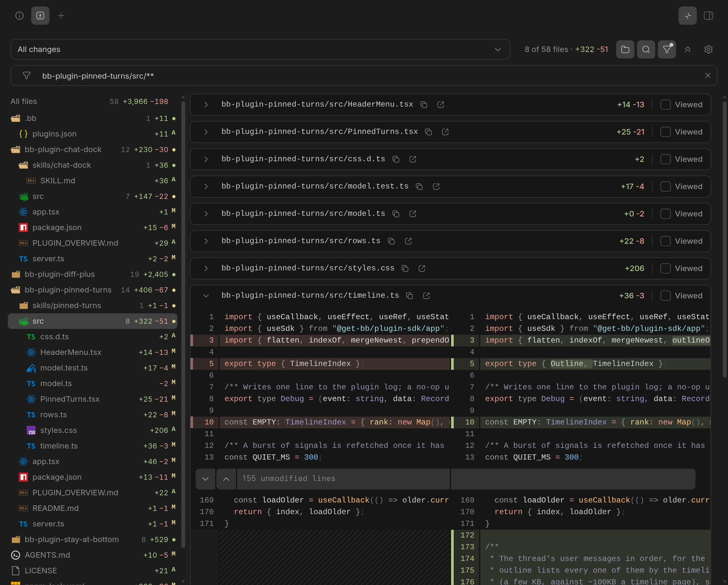Collapse all files with double chevron
The height and width of the screenshot is (585, 728).
coord(687,49)
